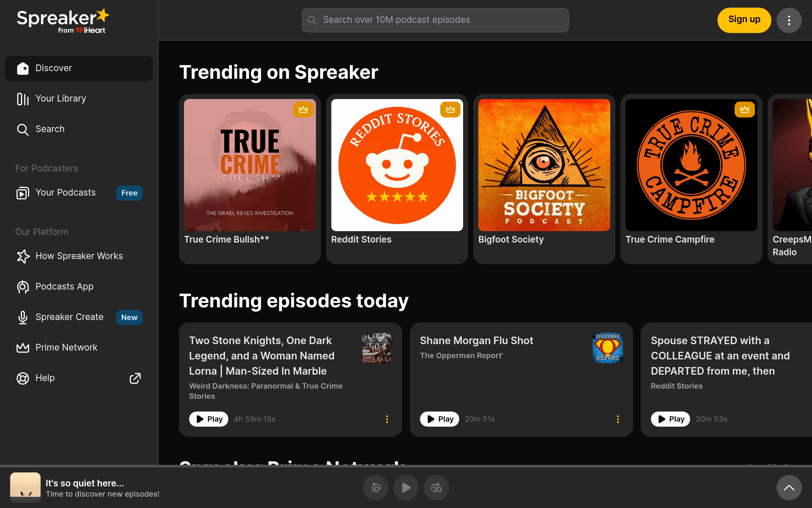Click the sidebar magnifying glass icon
This screenshot has height=508, width=812.
[x=23, y=129]
